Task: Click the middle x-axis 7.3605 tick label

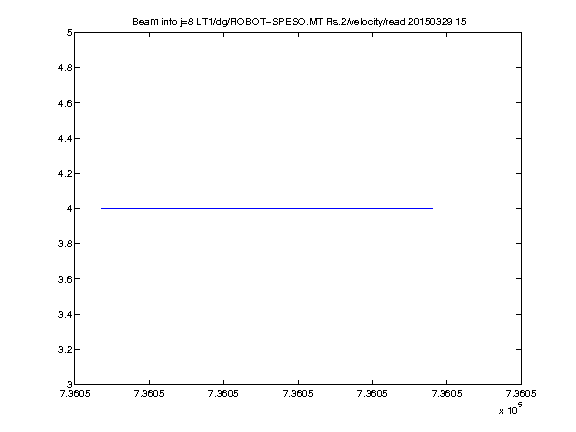Action: click(298, 394)
